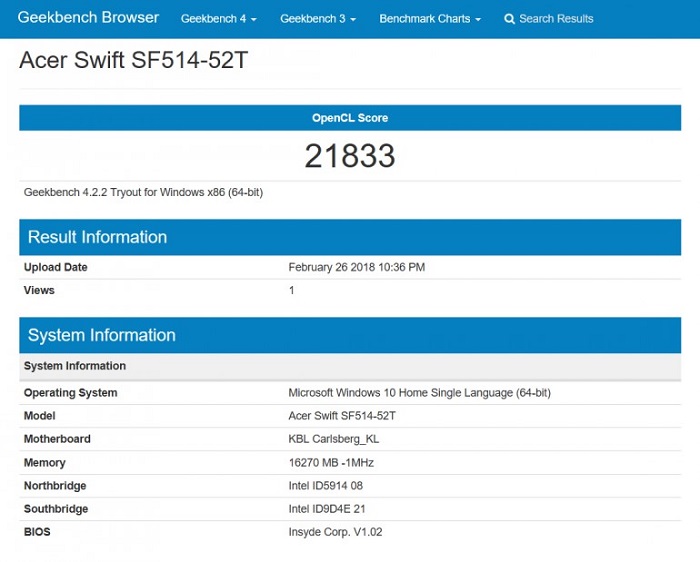The image size is (700, 562).
Task: Click the Operating System value Windows 10 Home
Action: pyautogui.click(x=419, y=393)
